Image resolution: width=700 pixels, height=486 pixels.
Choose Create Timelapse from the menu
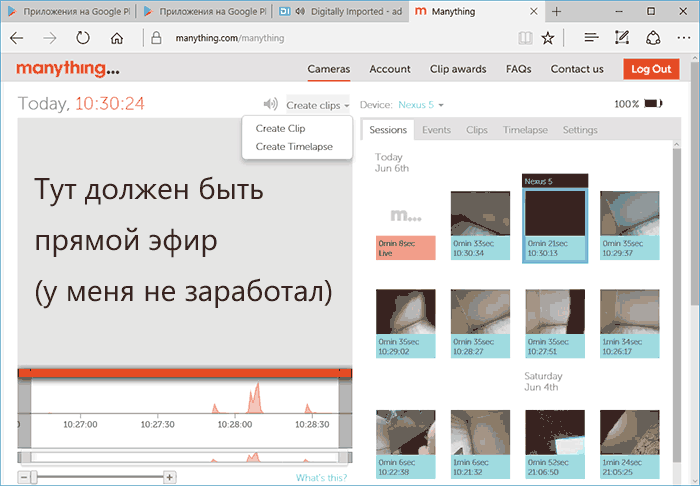tap(294, 147)
